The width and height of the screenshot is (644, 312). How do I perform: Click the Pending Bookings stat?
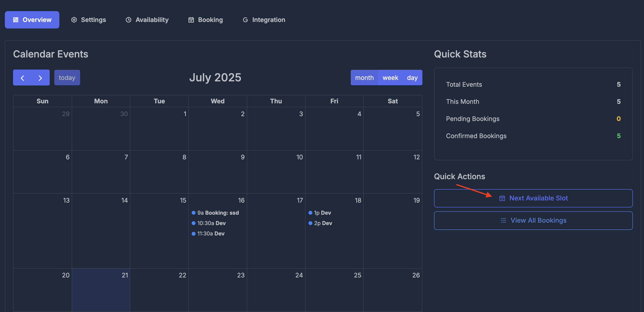click(x=533, y=119)
